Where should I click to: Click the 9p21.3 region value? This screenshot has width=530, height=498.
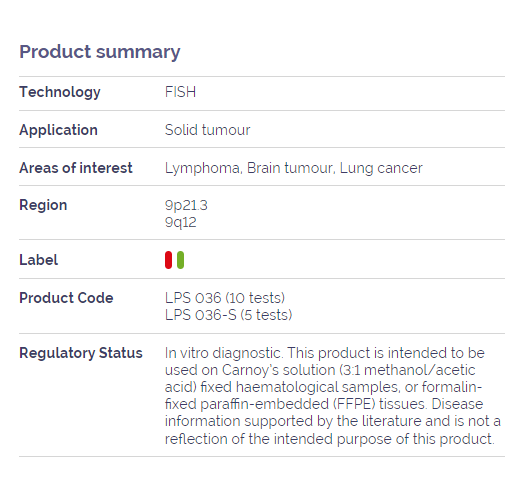click(x=186, y=205)
